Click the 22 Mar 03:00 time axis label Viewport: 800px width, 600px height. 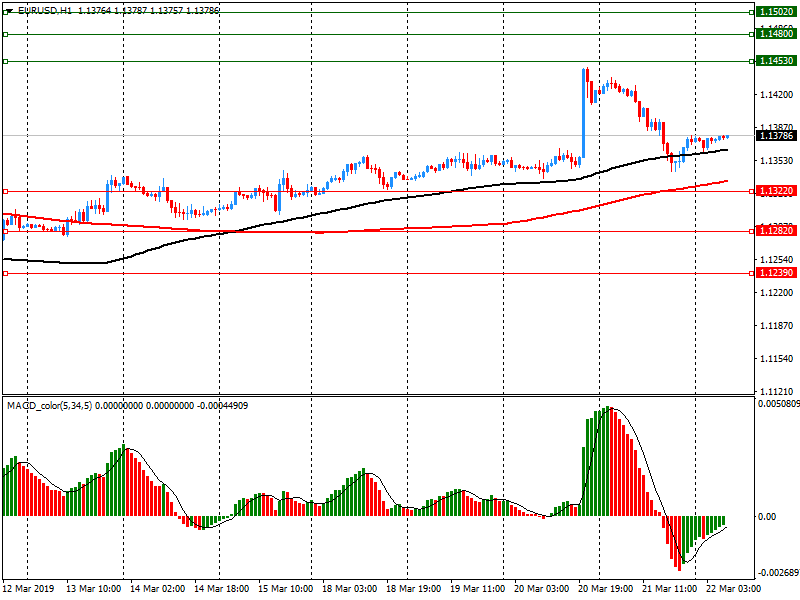coord(733,590)
